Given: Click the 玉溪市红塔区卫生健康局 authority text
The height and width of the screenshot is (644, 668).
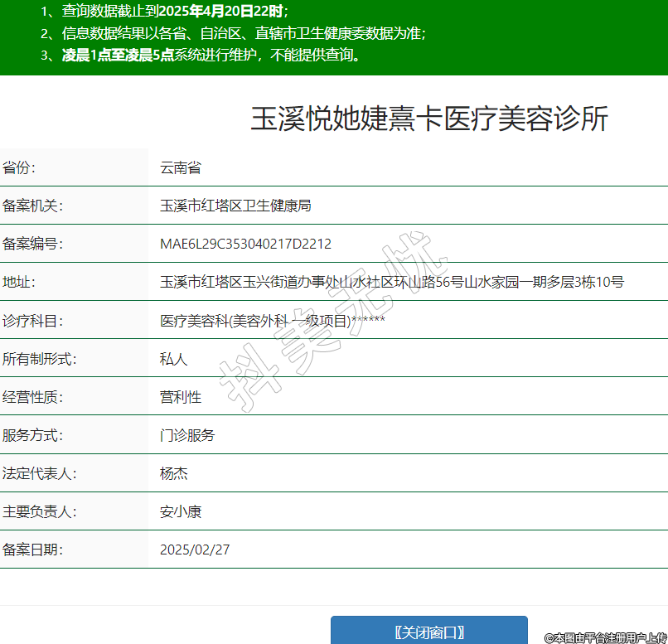Looking at the screenshot, I should 235,206.
